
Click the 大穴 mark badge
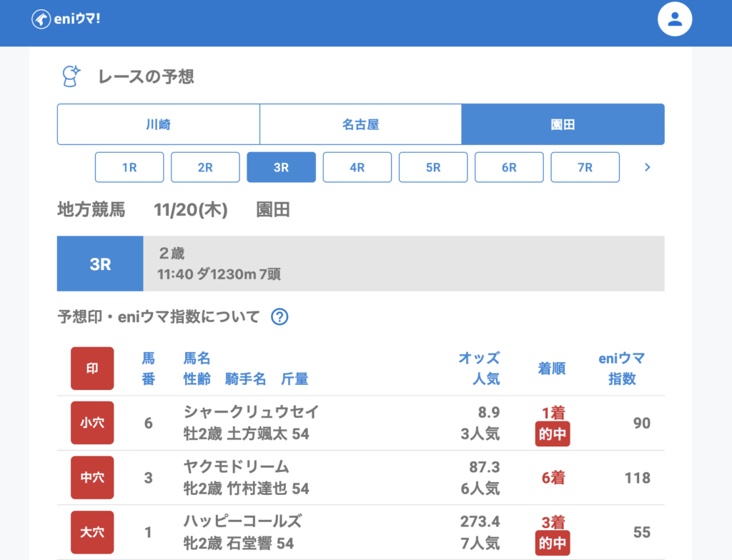(92, 532)
